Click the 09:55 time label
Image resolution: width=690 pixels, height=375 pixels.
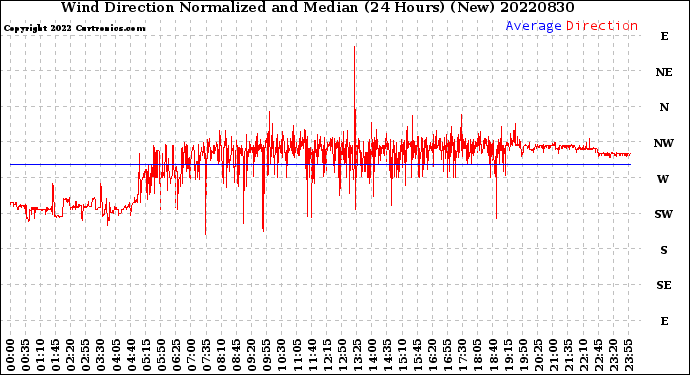pyautogui.click(x=267, y=356)
